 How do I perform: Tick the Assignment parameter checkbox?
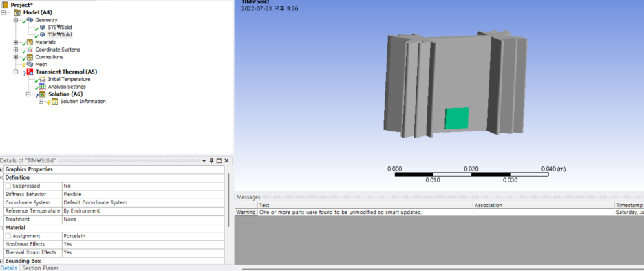pyautogui.click(x=8, y=236)
